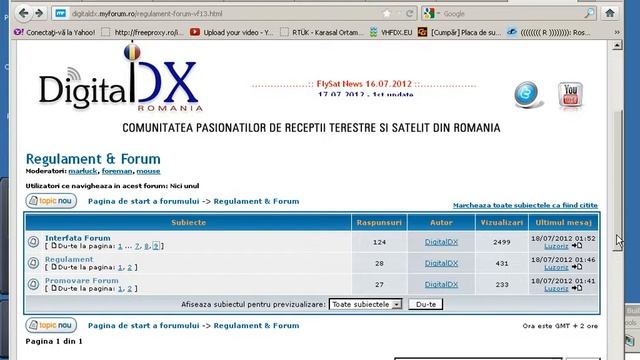640x360 pixels.
Task: Open the Cumpăr Placa de su bookmark
Action: [459, 32]
